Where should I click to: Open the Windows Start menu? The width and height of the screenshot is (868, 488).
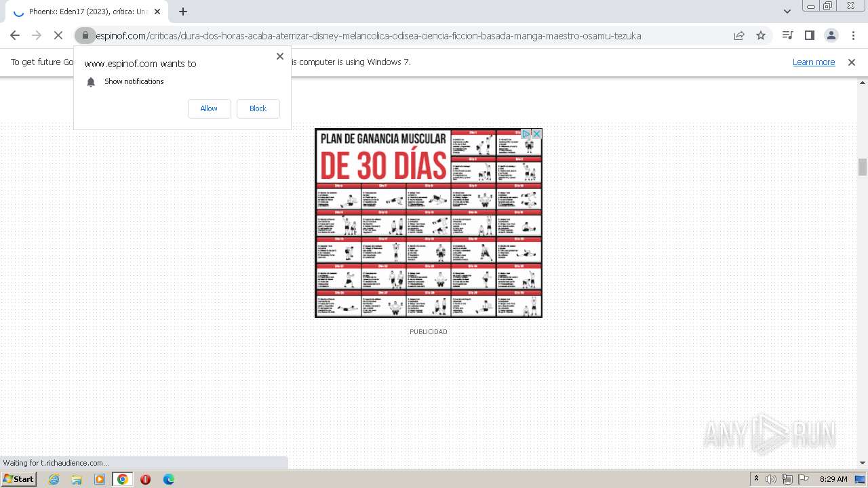click(x=19, y=479)
